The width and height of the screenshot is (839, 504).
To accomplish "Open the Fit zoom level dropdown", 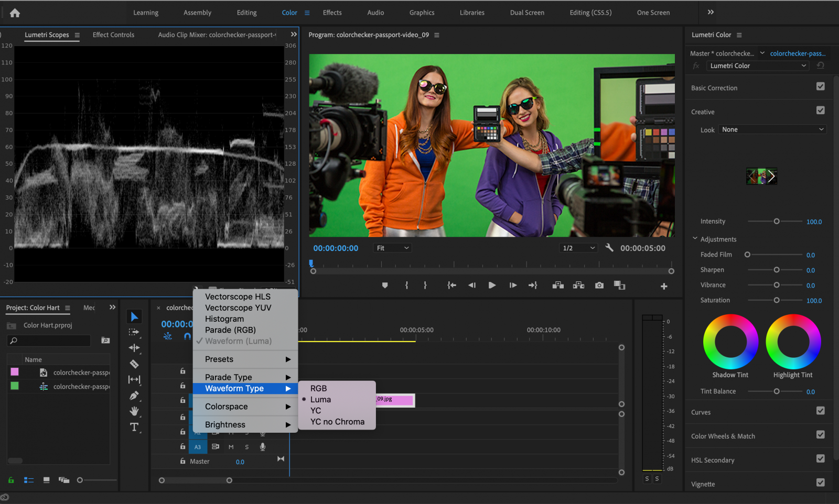I will click(392, 248).
